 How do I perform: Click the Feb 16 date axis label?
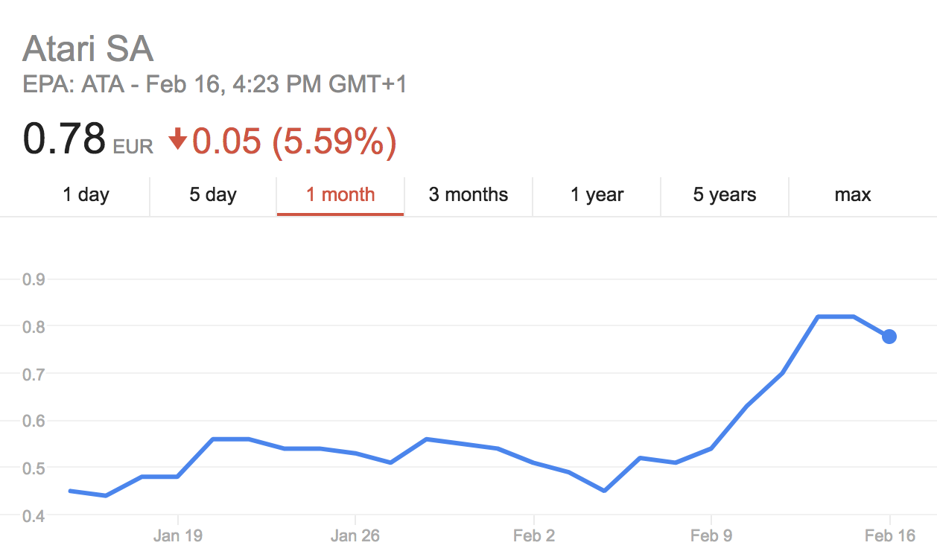(889, 535)
